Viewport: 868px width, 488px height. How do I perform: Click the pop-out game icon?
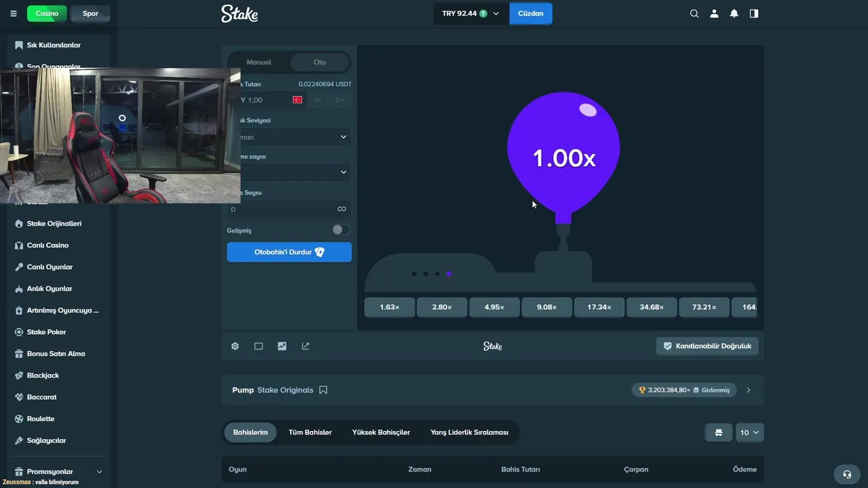click(305, 346)
